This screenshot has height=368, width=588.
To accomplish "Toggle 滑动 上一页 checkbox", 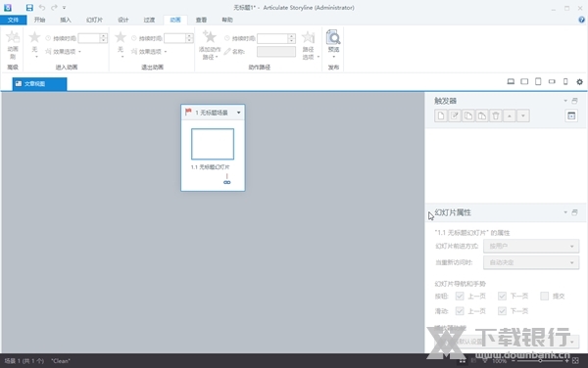I will [x=460, y=311].
